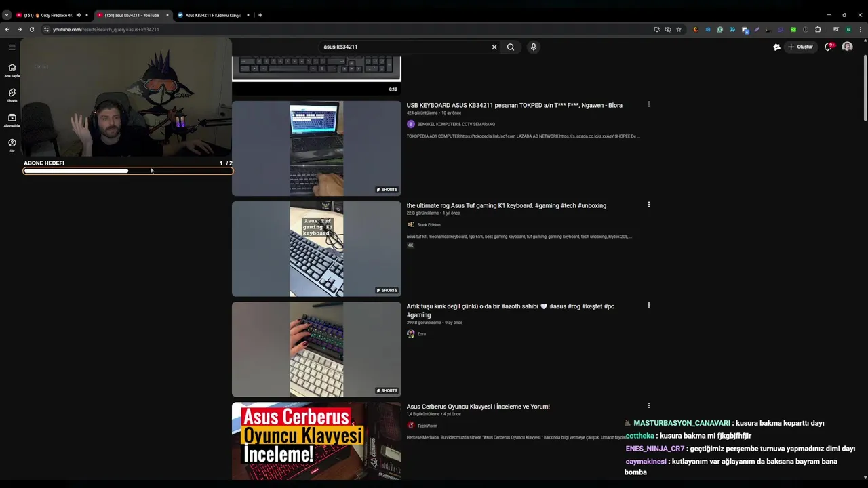Open USB KEYBOARD ASUS KB34211 video title
The width and height of the screenshot is (868, 488).
click(514, 105)
